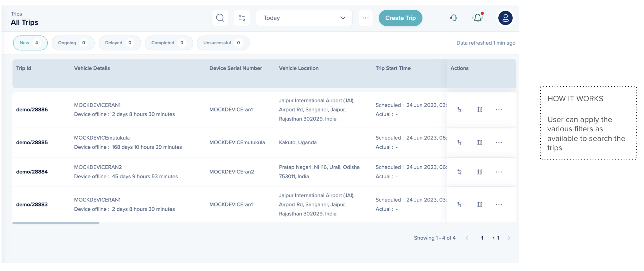Open the user profile avatar

coord(505,18)
